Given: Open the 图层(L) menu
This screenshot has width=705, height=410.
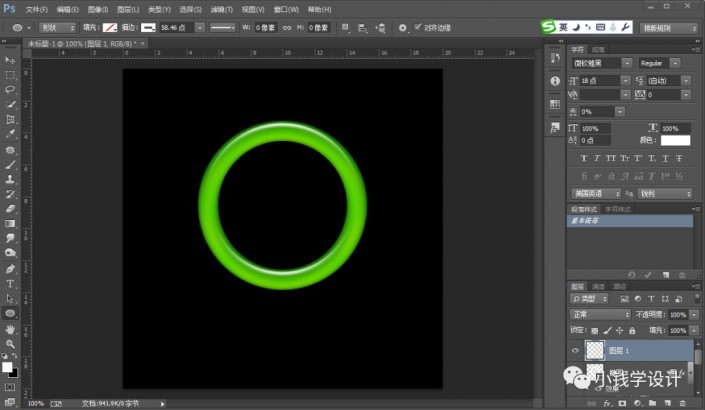Looking at the screenshot, I should tap(126, 9).
